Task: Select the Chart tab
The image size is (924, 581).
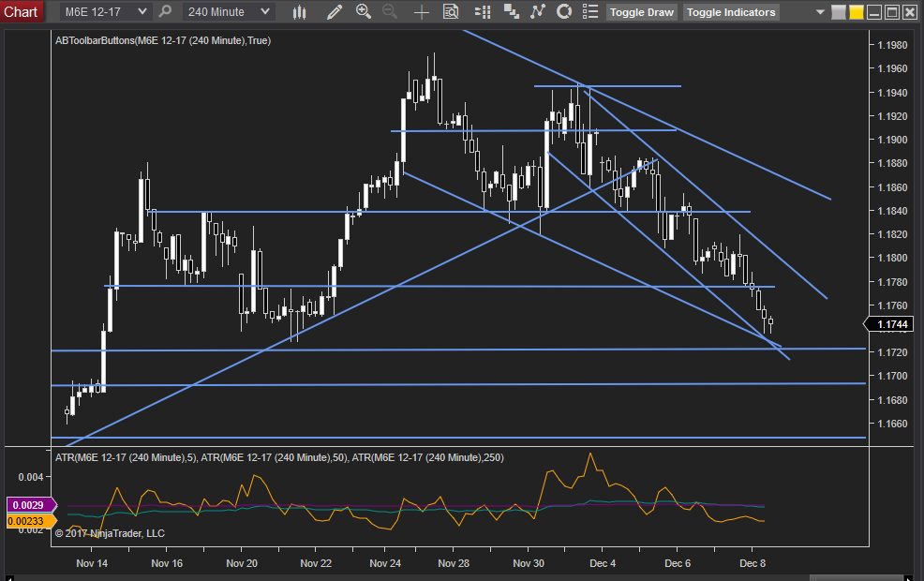Action: (22, 12)
